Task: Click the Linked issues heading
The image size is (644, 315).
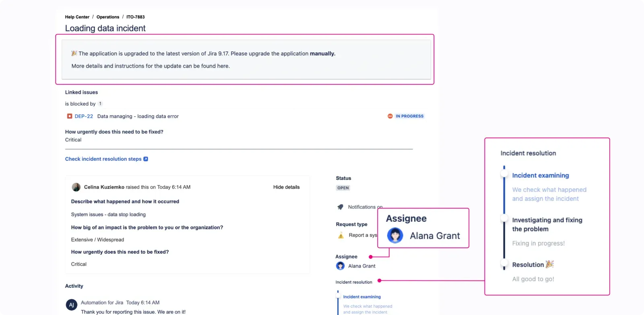Action: tap(81, 92)
